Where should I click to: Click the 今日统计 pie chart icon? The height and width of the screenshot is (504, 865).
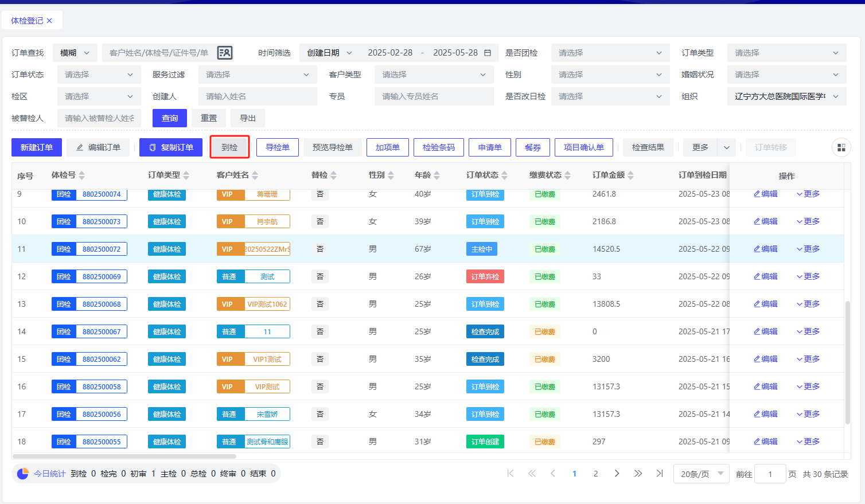[x=23, y=474]
